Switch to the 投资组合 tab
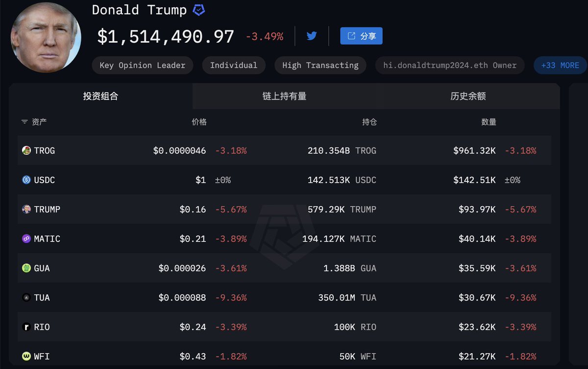Image resolution: width=588 pixels, height=369 pixels. [100, 96]
